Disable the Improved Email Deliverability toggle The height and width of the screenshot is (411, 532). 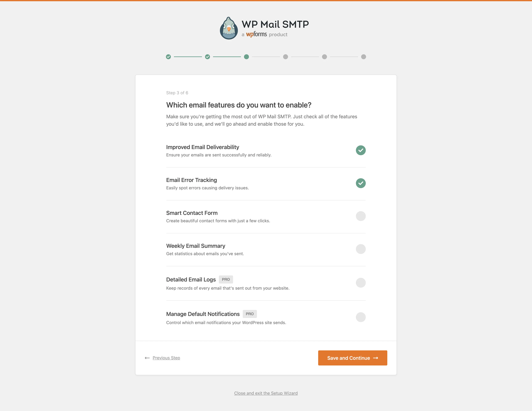pos(361,150)
